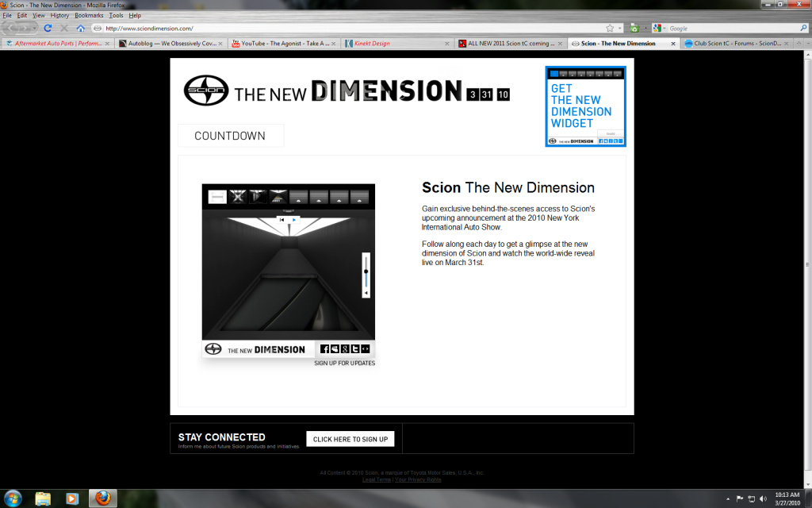Click the widget skip-to-start button
Image resolution: width=812 pixels, height=508 pixels.
[282, 220]
